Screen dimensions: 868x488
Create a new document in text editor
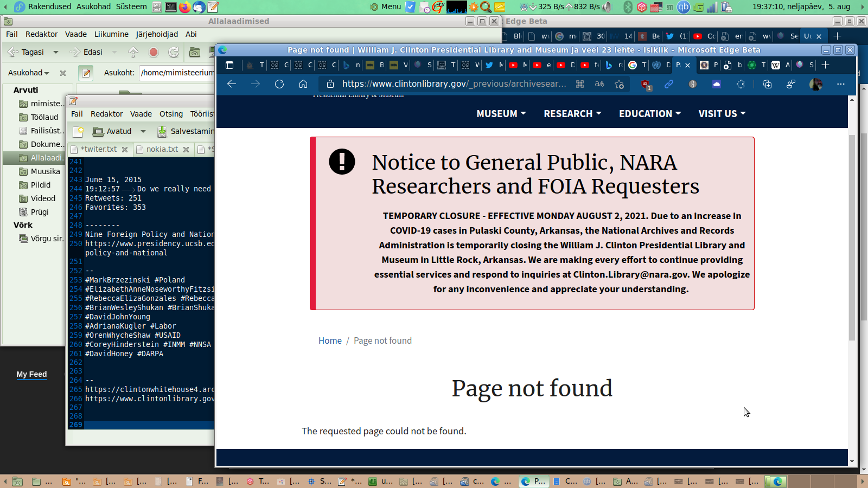point(79,131)
